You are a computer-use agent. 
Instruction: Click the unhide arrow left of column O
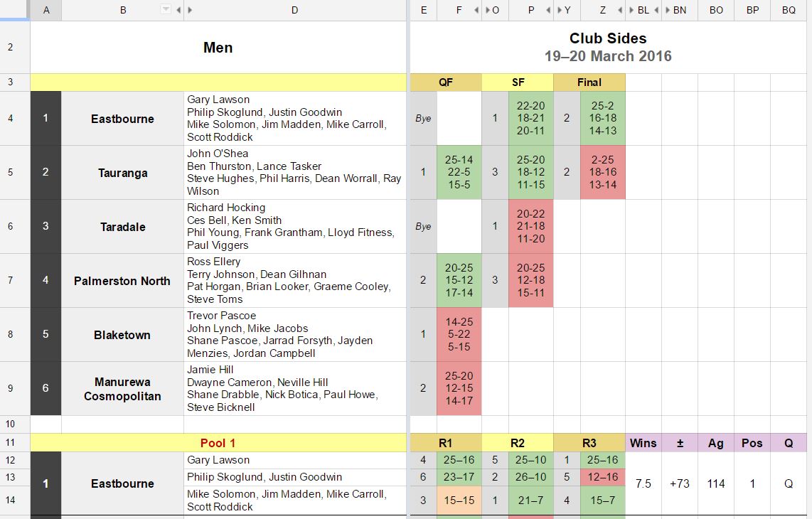[487, 10]
